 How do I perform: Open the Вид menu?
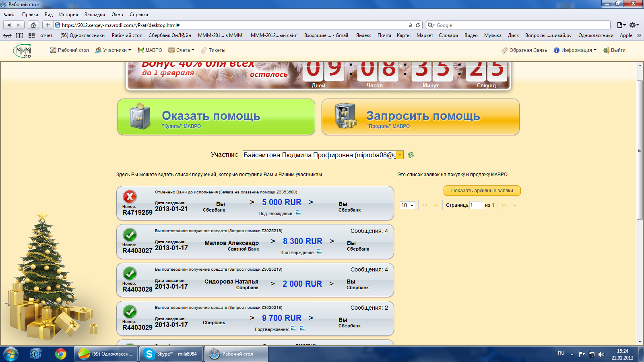pos(49,14)
